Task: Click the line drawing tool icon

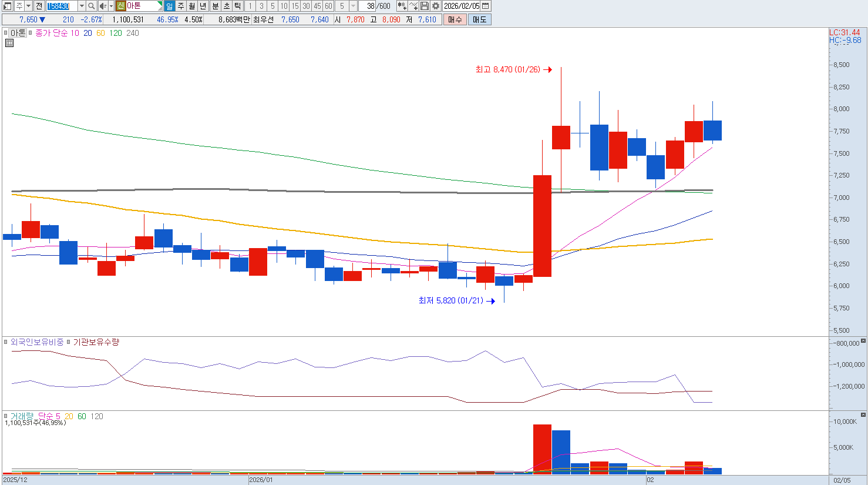Action: (x=413, y=6)
